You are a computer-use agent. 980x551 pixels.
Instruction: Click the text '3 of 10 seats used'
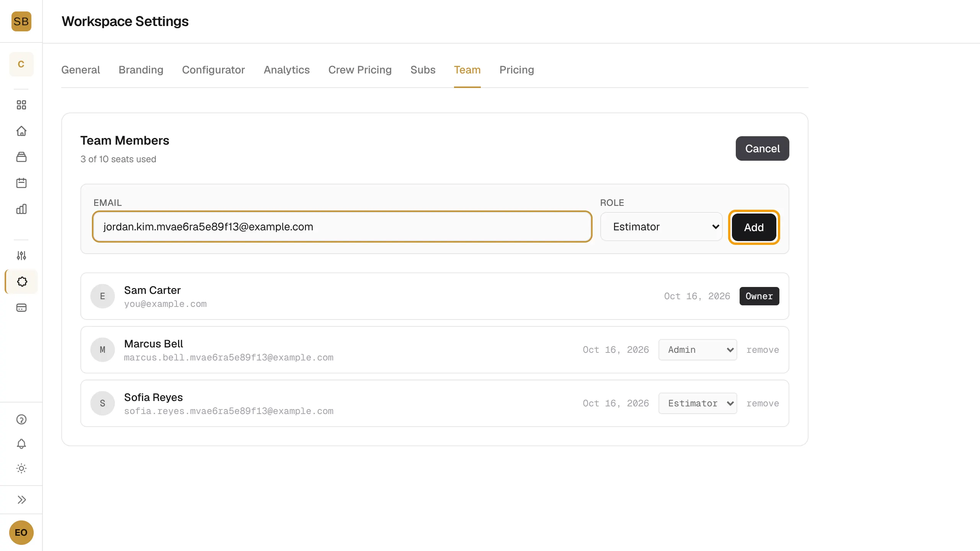[x=118, y=159]
